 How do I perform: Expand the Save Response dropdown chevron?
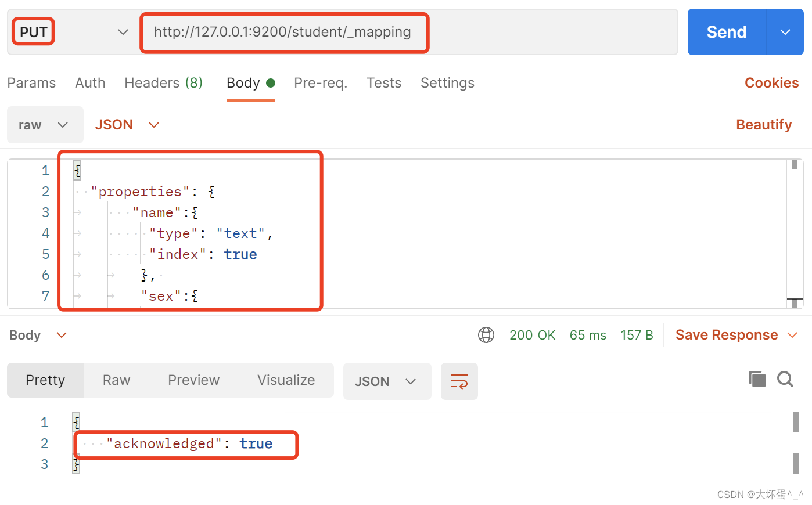[x=792, y=335]
